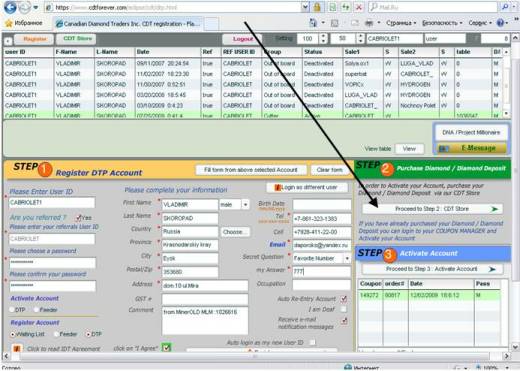Click the compatibility view page icon
520x371 pixels.
point(332,7)
